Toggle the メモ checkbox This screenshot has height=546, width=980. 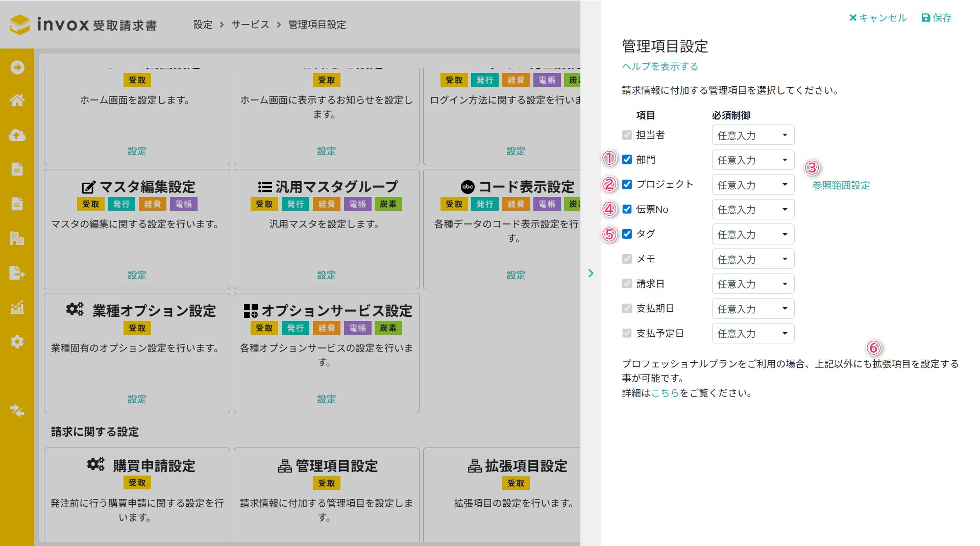point(627,259)
